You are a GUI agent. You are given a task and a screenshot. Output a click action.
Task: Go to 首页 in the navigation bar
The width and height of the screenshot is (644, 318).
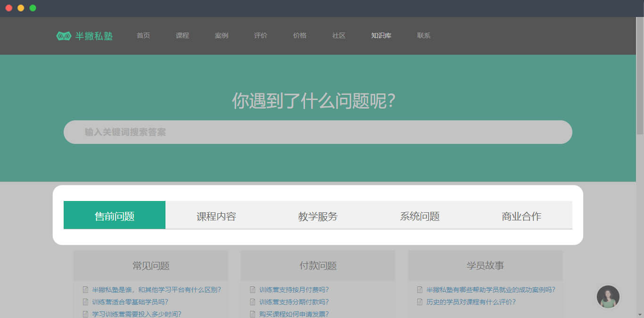(x=143, y=36)
